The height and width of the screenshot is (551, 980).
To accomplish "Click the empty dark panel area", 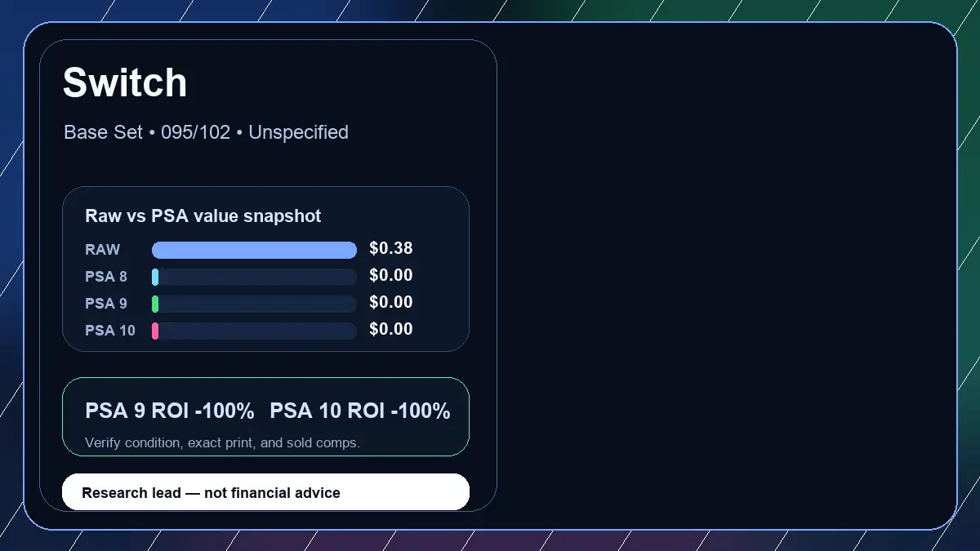I will [x=727, y=275].
